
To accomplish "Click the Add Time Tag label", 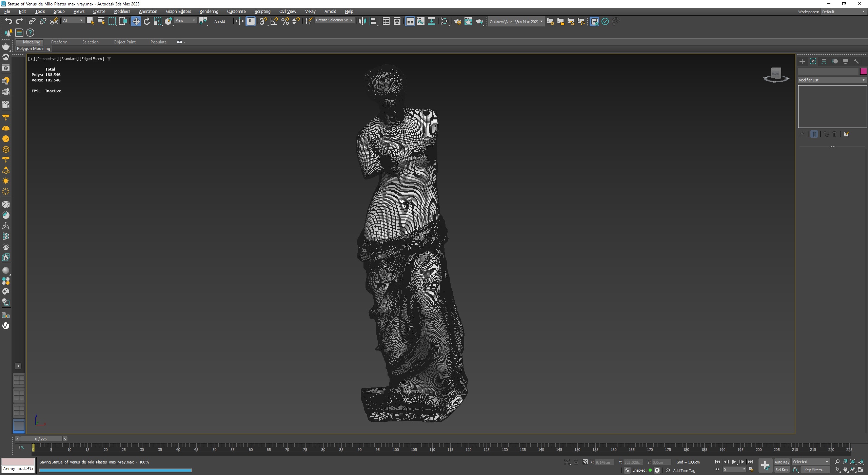I will [684, 470].
